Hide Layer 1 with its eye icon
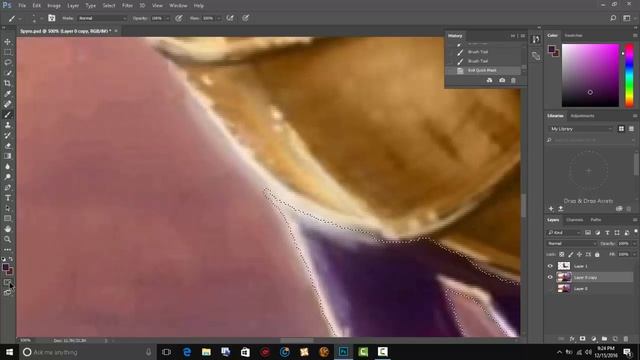640x360 pixels. (550, 266)
